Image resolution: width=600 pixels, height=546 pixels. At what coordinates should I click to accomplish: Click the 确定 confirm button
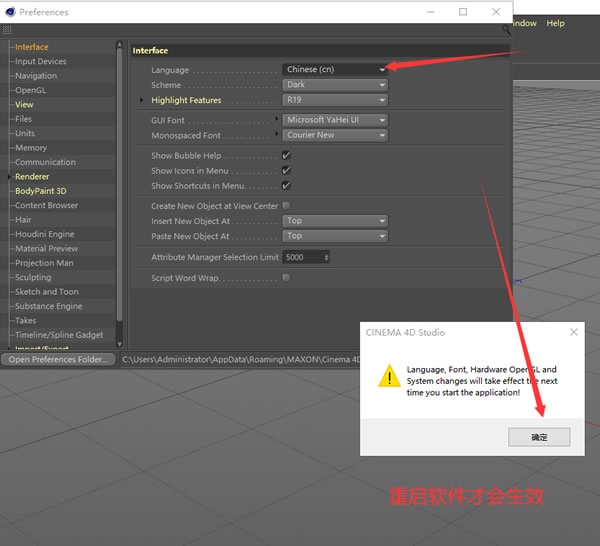tap(539, 437)
